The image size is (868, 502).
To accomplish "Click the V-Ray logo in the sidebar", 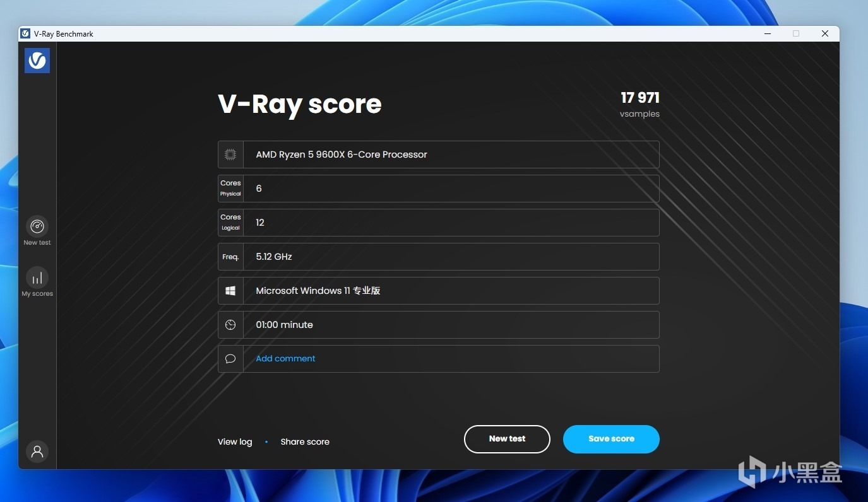I will click(37, 61).
